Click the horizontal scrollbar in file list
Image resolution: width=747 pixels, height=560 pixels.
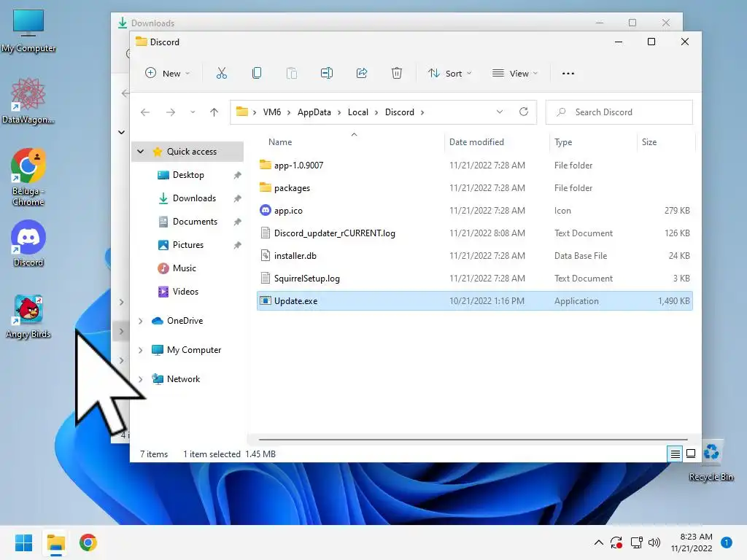coord(473,439)
